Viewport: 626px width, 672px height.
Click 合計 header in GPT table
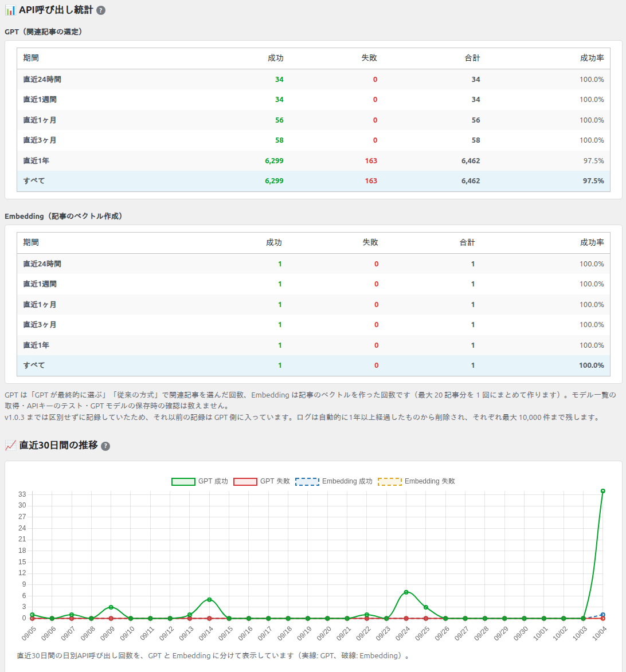click(x=472, y=58)
